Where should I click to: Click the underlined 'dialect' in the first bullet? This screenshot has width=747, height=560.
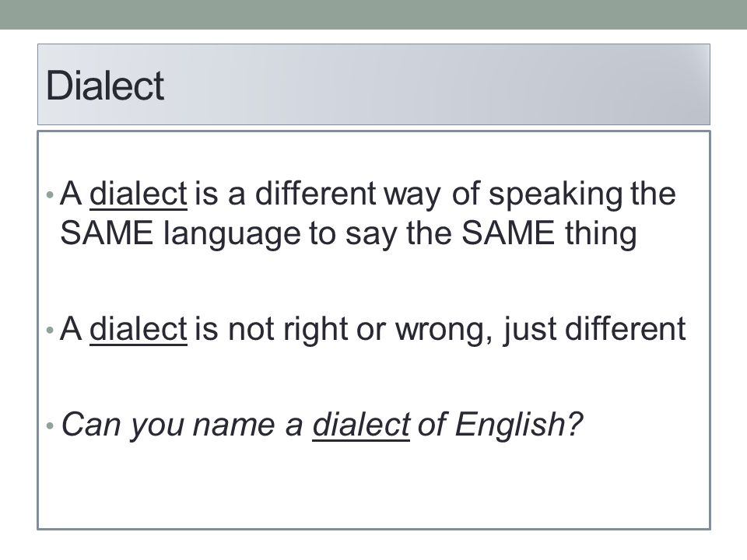pos(139,194)
